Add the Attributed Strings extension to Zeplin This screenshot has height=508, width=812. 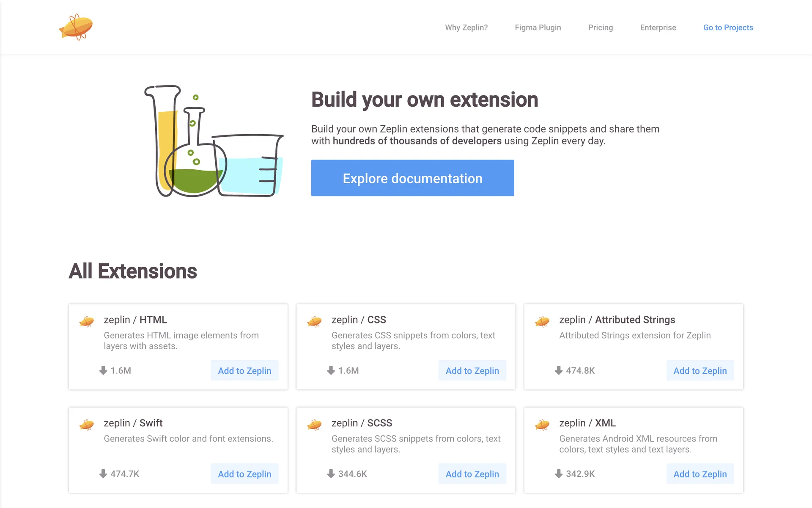click(x=700, y=370)
